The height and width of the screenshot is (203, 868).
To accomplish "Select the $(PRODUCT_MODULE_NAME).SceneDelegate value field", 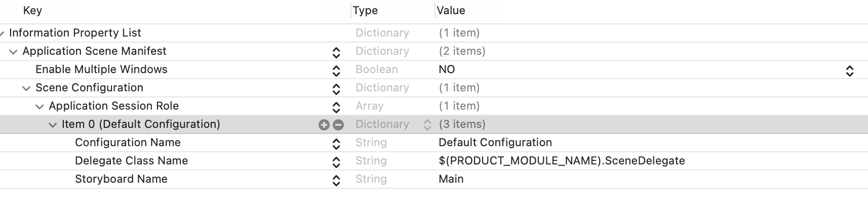I will (561, 161).
